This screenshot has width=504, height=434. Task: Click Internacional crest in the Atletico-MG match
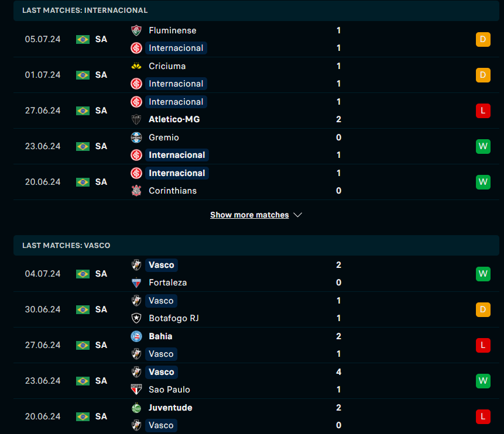click(x=136, y=102)
